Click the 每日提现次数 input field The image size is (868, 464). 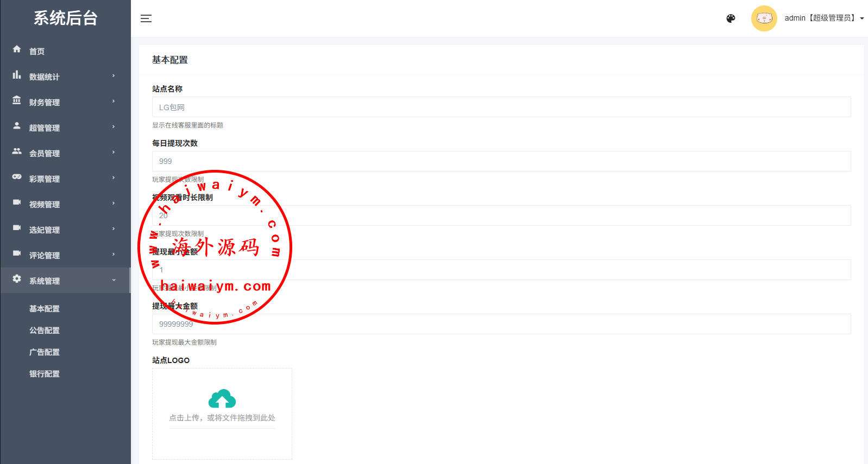[501, 161]
